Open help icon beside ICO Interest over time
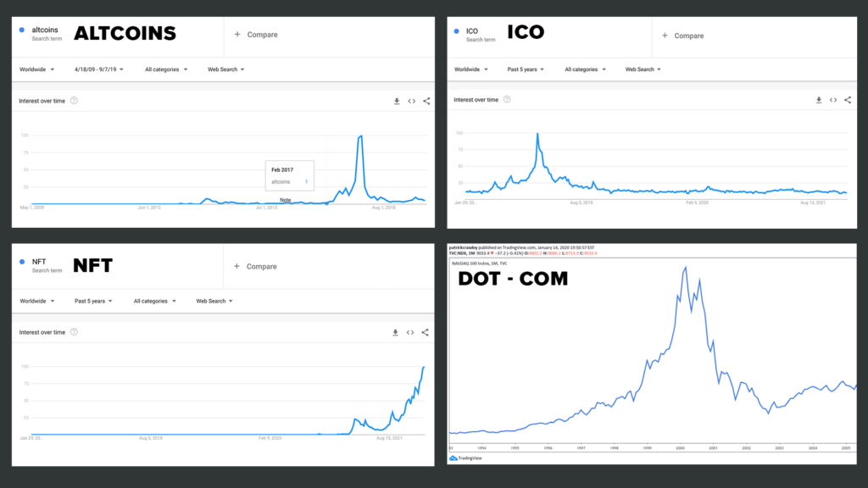 point(509,100)
